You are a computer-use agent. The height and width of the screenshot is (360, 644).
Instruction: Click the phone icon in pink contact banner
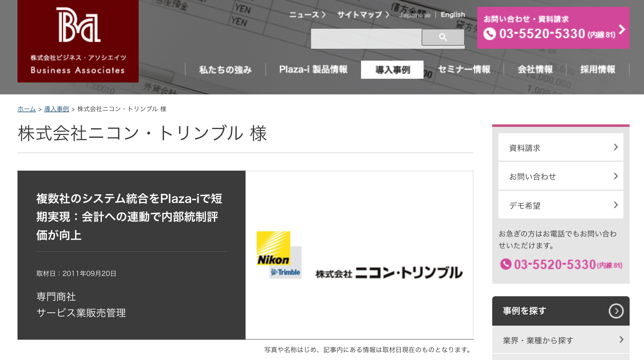tap(489, 34)
